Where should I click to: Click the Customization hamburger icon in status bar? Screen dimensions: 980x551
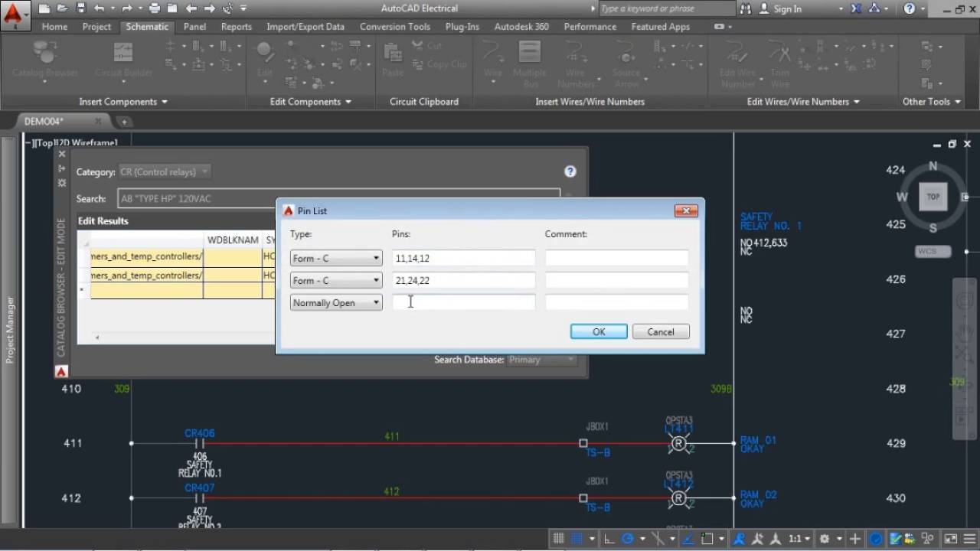coord(969,539)
